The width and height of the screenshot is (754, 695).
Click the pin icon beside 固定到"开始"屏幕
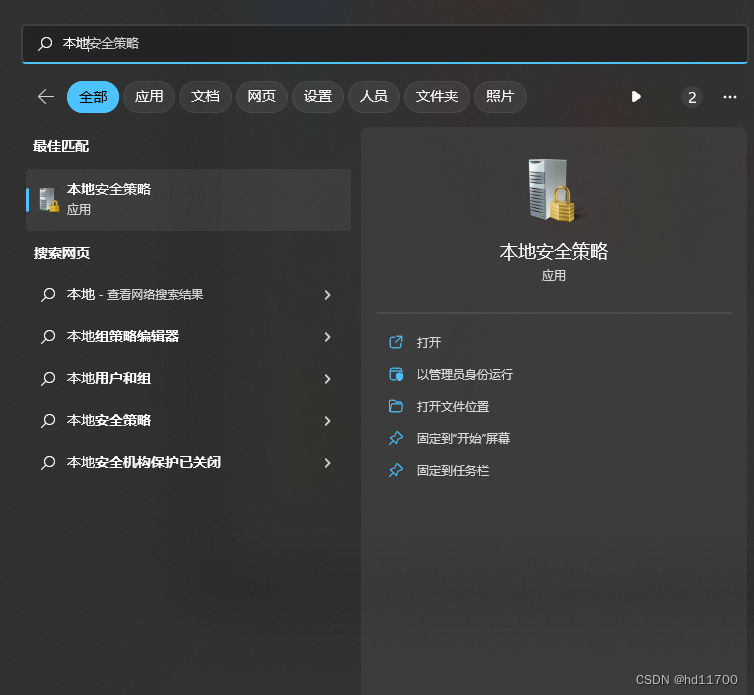396,438
